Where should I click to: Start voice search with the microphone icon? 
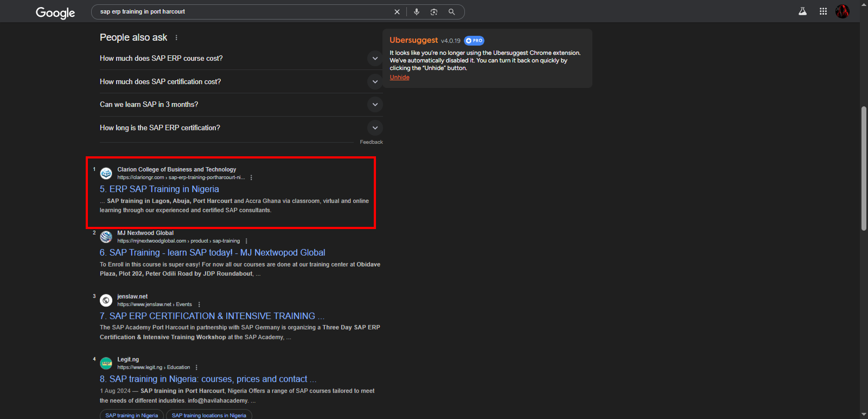coord(417,12)
